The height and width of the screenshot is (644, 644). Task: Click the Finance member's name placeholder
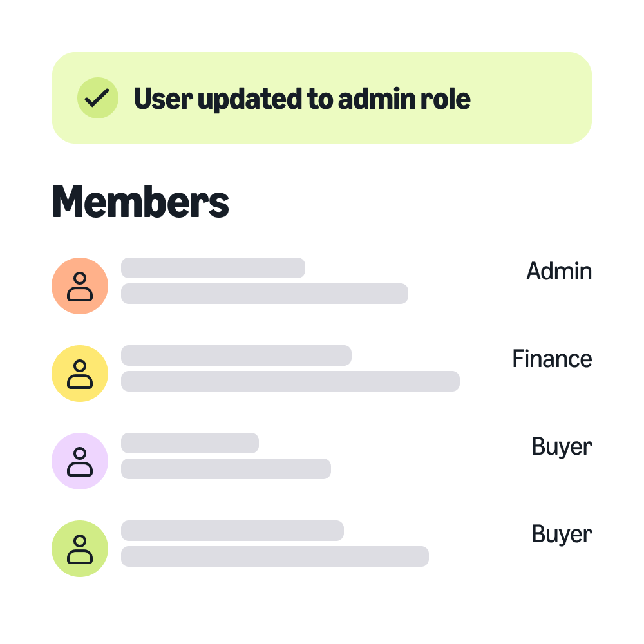click(x=236, y=355)
